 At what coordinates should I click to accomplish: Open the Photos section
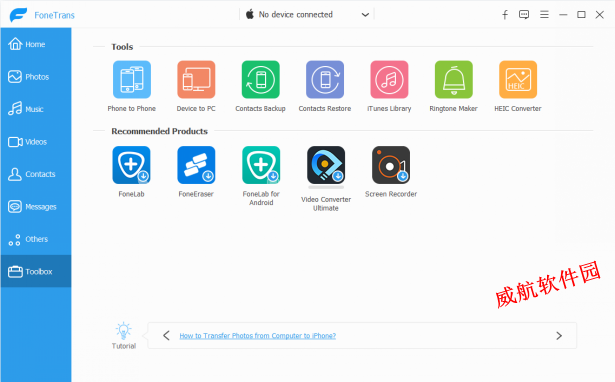[x=36, y=77]
